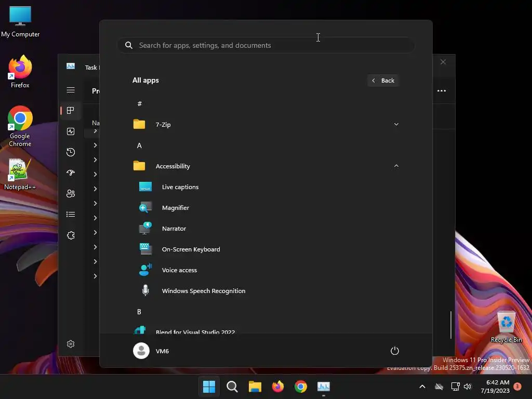Screen dimensions: 532x399
Task: Open Notepad++ desktop shortcut
Action: tap(20, 174)
